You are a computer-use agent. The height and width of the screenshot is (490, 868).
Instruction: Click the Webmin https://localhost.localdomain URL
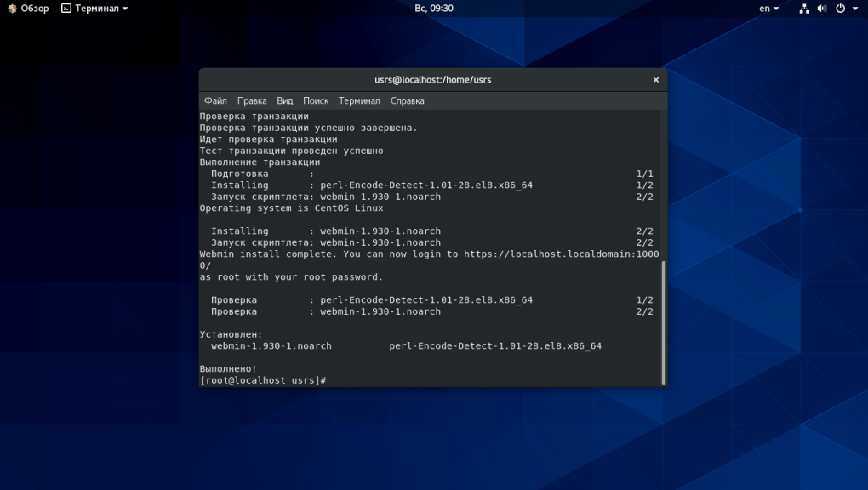(562, 254)
